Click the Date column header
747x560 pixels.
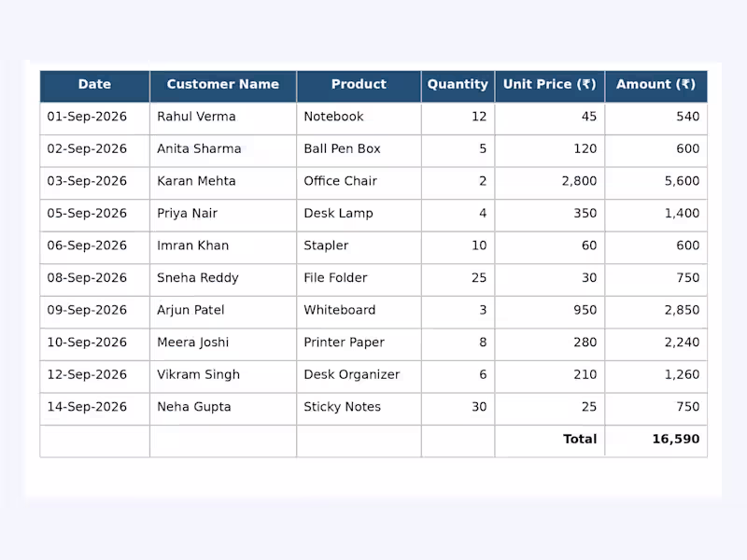95,86
